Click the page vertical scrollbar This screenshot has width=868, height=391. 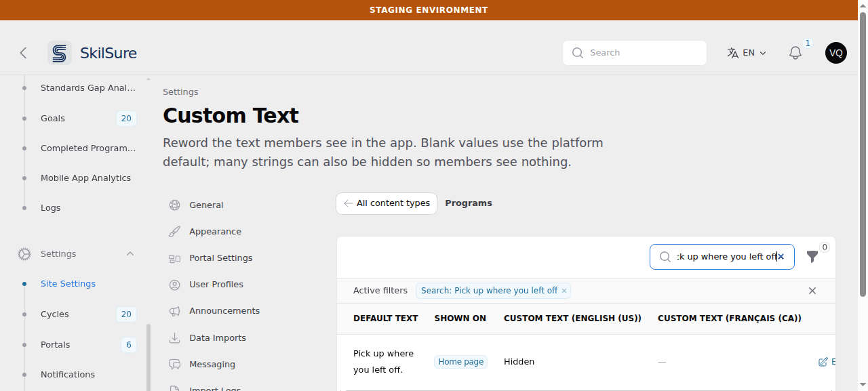[863, 156]
